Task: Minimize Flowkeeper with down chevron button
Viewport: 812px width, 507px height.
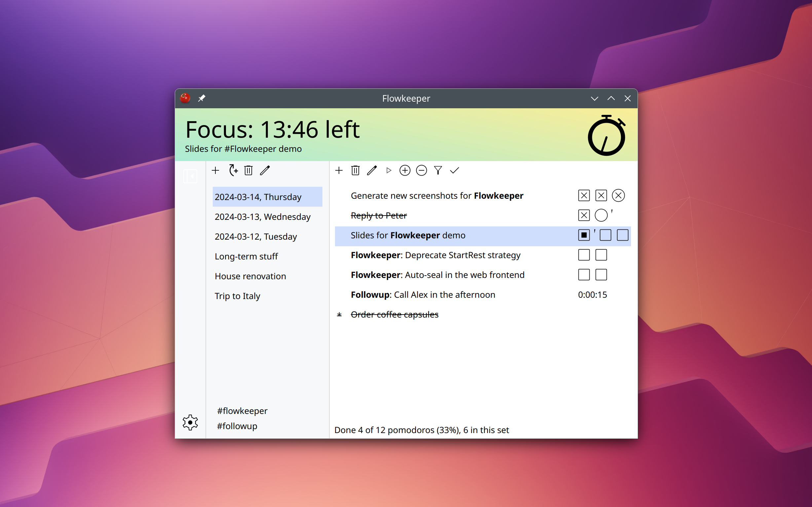Action: [x=594, y=98]
